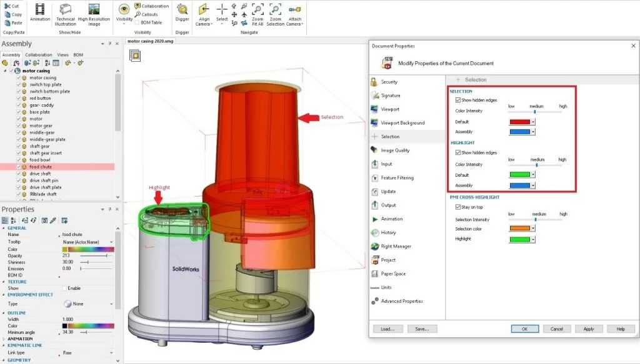The image size is (640, 364).
Task: Click Zoom Fit All
Action: [x=257, y=14]
